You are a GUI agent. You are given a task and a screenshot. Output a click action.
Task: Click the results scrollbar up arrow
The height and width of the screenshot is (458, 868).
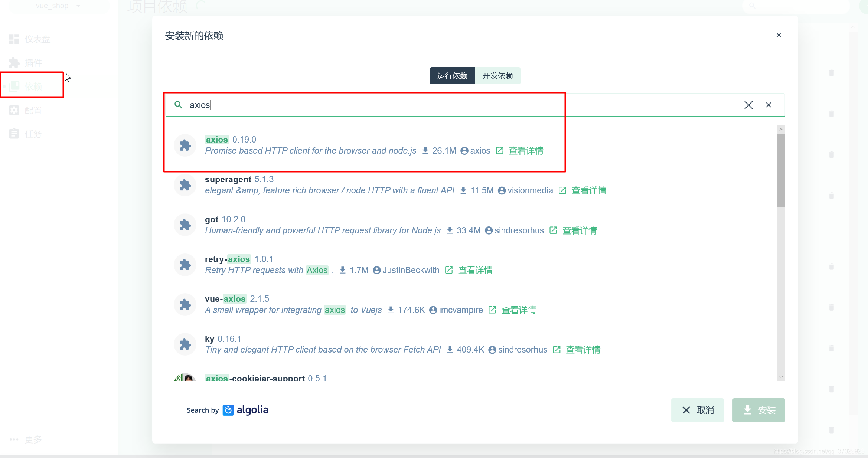(x=781, y=130)
